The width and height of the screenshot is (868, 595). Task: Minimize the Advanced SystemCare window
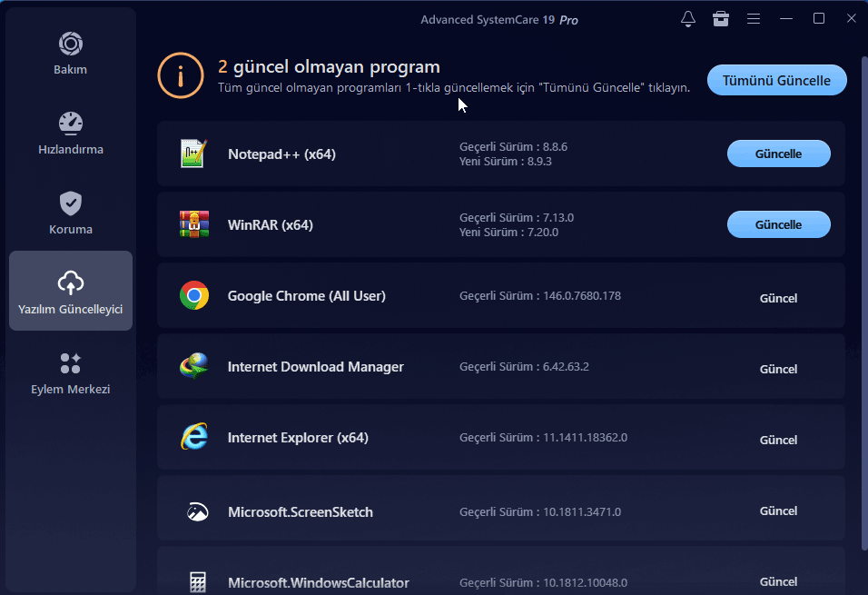pos(786,19)
